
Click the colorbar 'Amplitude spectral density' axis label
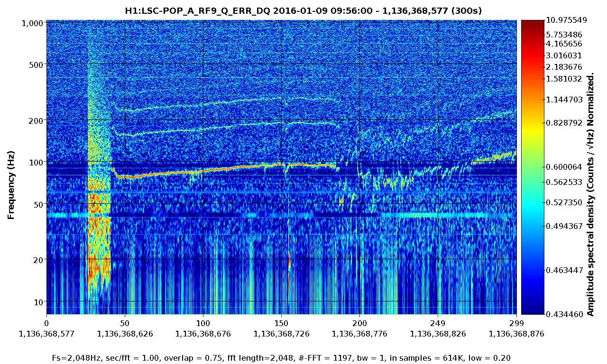click(x=590, y=194)
